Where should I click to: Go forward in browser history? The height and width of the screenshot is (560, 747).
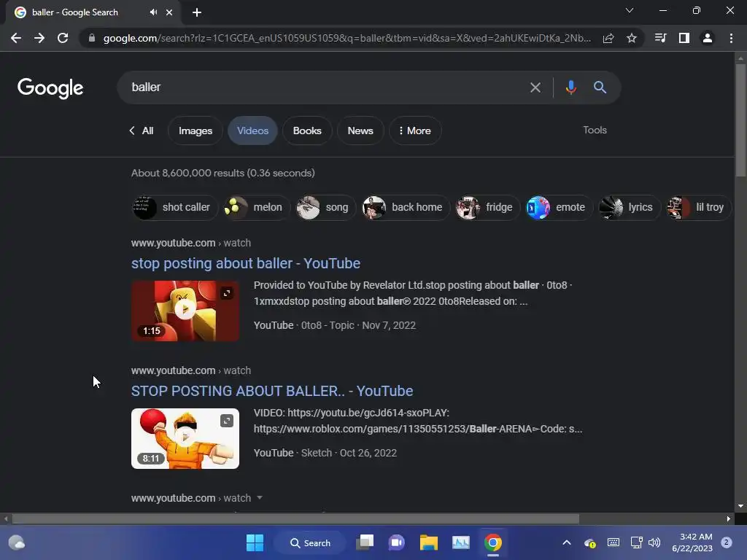point(39,38)
